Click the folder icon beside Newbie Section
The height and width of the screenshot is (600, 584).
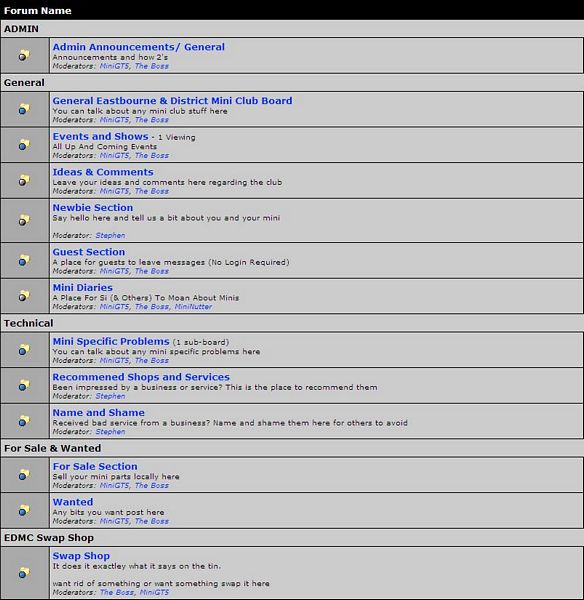(24, 220)
